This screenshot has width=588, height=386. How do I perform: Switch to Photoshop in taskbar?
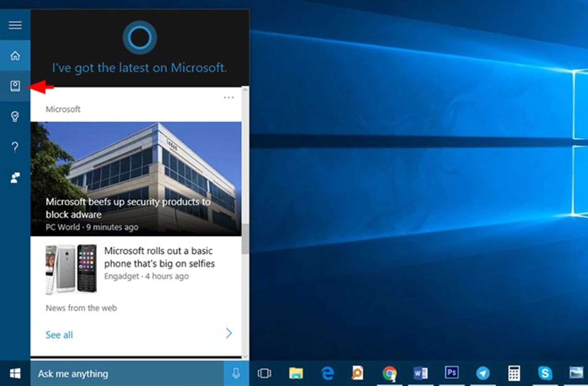(452, 373)
